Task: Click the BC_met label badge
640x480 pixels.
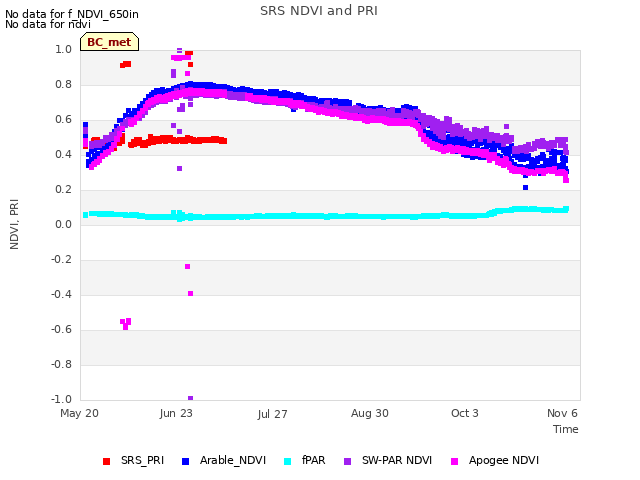Action: pyautogui.click(x=109, y=42)
